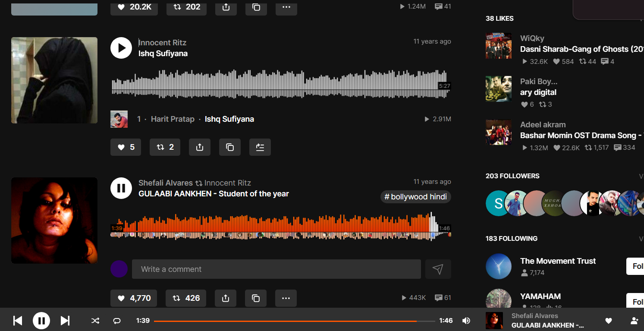The width and height of the screenshot is (644, 331).
Task: Add Ishq Sufiyana playlist to Next Up
Action: [260, 147]
